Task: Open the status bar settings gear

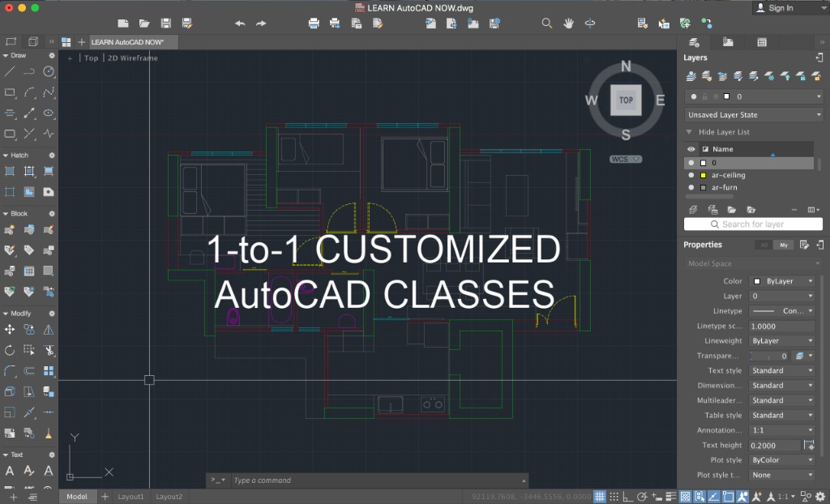Action: [x=820, y=497]
